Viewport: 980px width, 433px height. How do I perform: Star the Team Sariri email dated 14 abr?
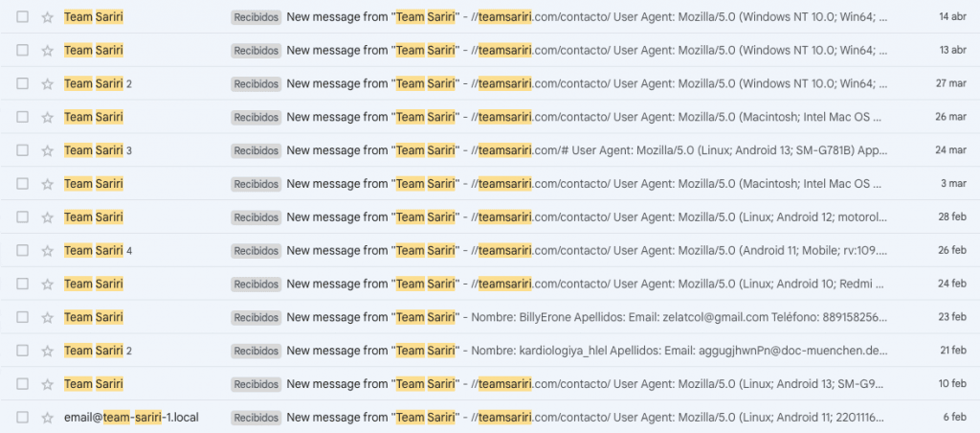(x=47, y=17)
